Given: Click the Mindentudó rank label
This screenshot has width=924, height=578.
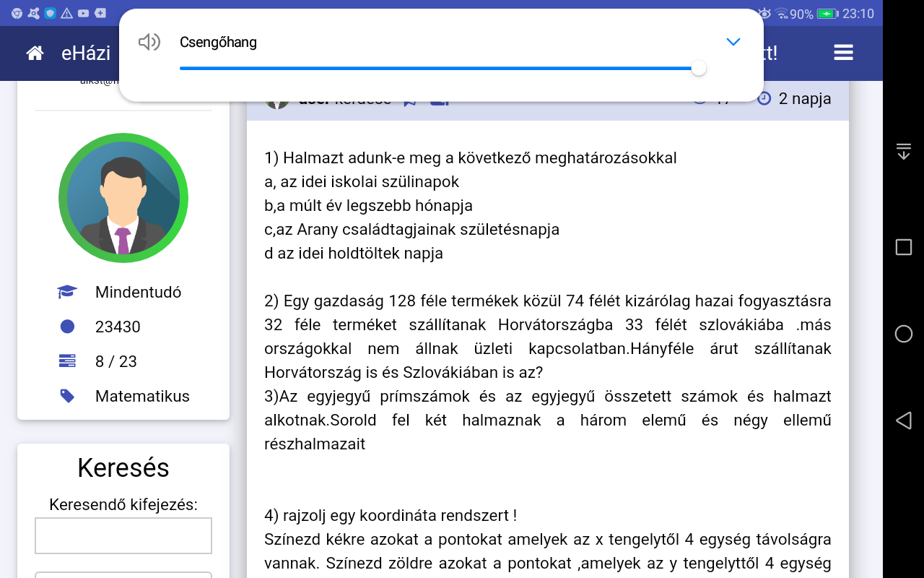Looking at the screenshot, I should pos(138,292).
